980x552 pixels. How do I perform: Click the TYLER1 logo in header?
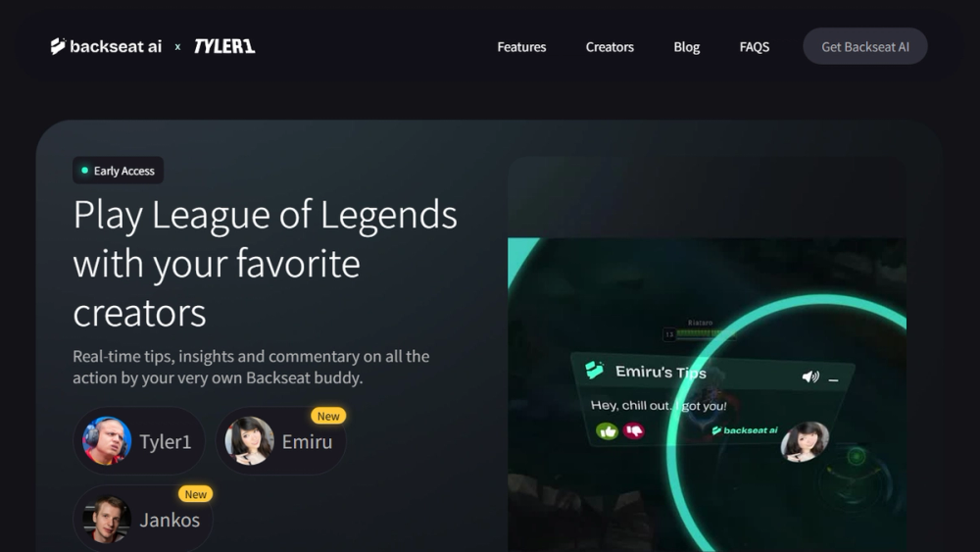point(224,46)
